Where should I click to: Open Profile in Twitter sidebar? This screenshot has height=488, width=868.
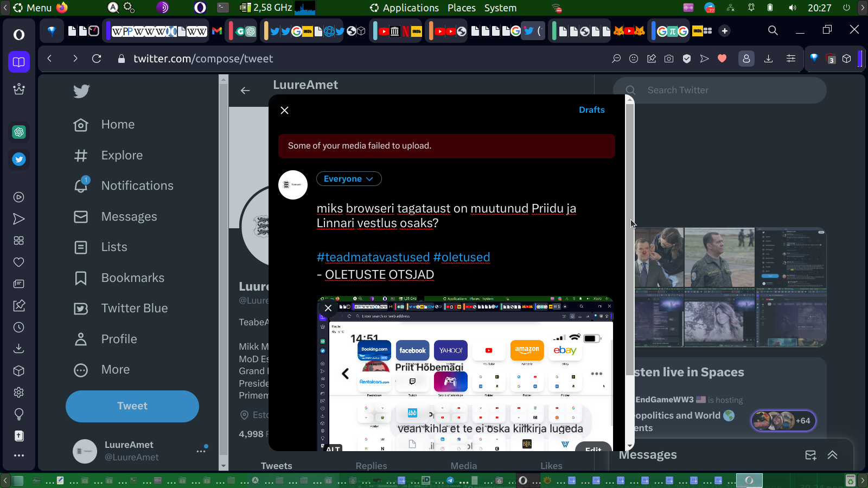(x=105, y=339)
